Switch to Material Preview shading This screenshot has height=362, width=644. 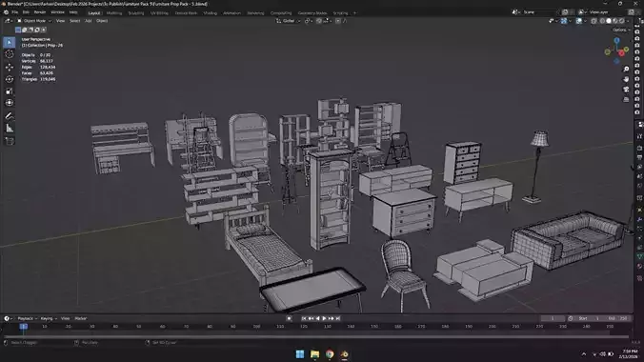click(615, 21)
